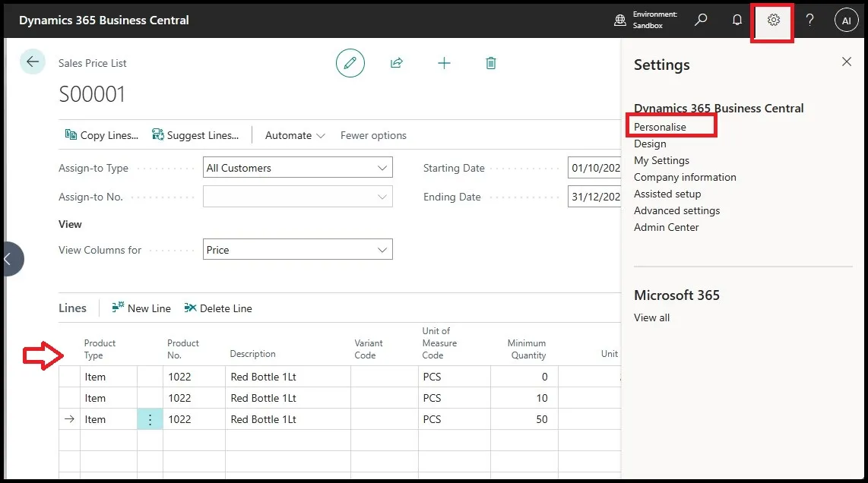Click the share icon
Image resolution: width=868 pixels, height=483 pixels.
pos(396,63)
